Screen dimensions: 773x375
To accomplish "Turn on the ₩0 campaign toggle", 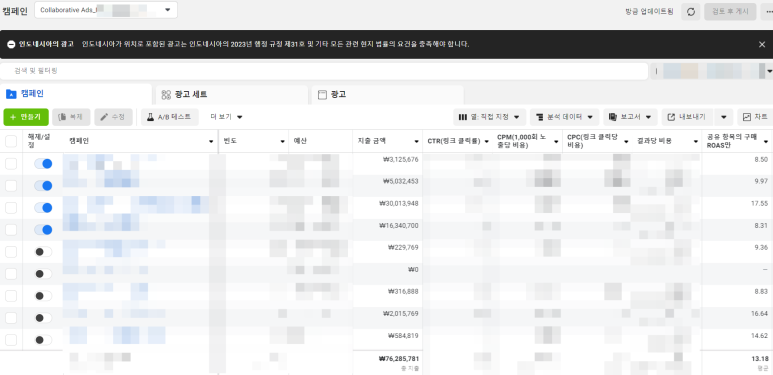I will point(43,274).
